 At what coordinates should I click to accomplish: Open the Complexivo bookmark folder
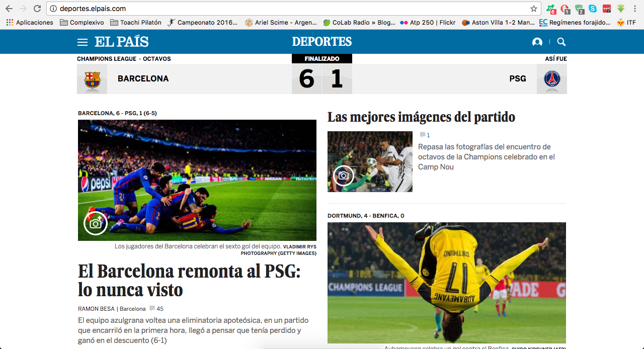coord(82,23)
